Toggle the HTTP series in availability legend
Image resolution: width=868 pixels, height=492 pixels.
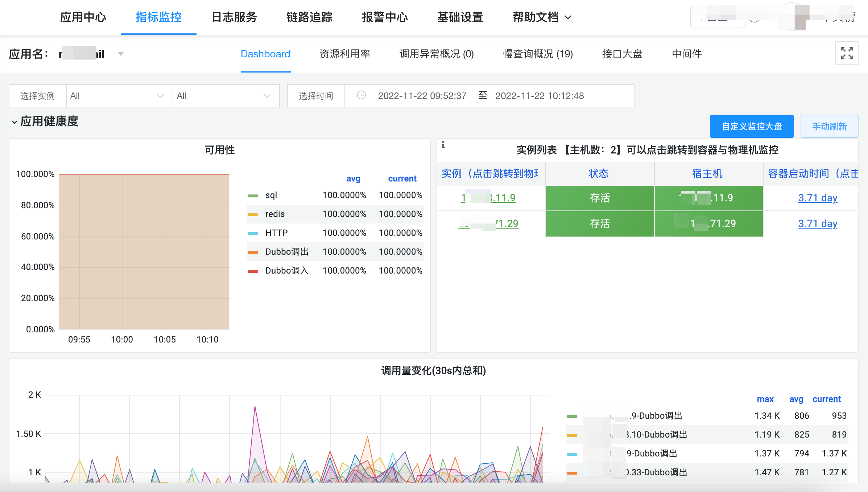point(276,233)
